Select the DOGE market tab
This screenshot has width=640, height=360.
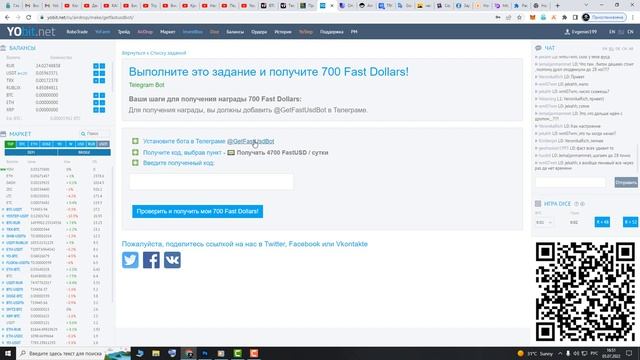coord(46,144)
